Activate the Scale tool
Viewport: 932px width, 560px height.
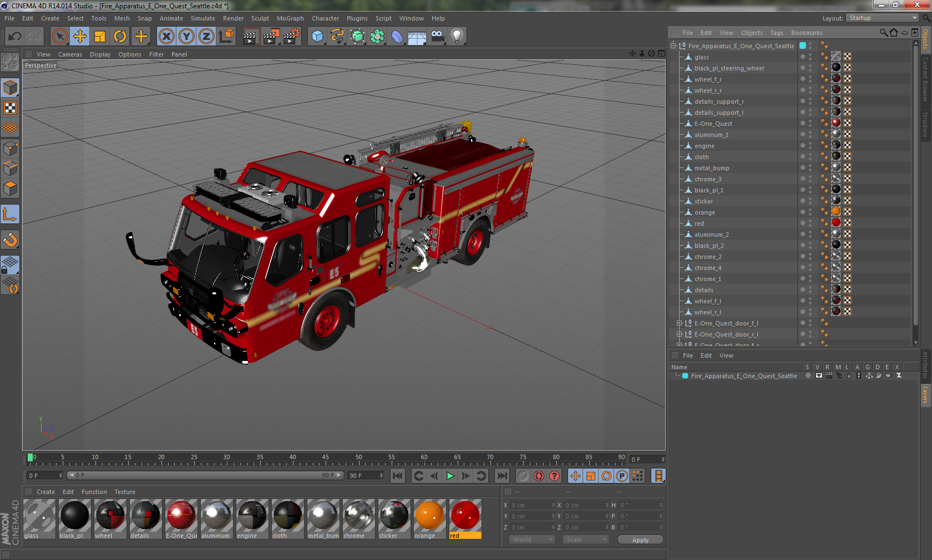pyautogui.click(x=100, y=37)
